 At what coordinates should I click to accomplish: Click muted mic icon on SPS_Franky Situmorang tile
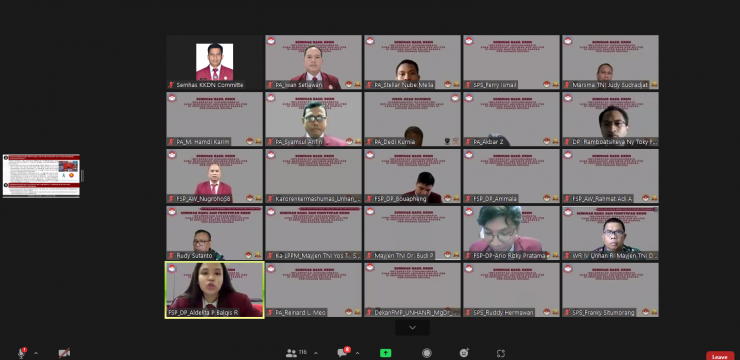click(567, 312)
